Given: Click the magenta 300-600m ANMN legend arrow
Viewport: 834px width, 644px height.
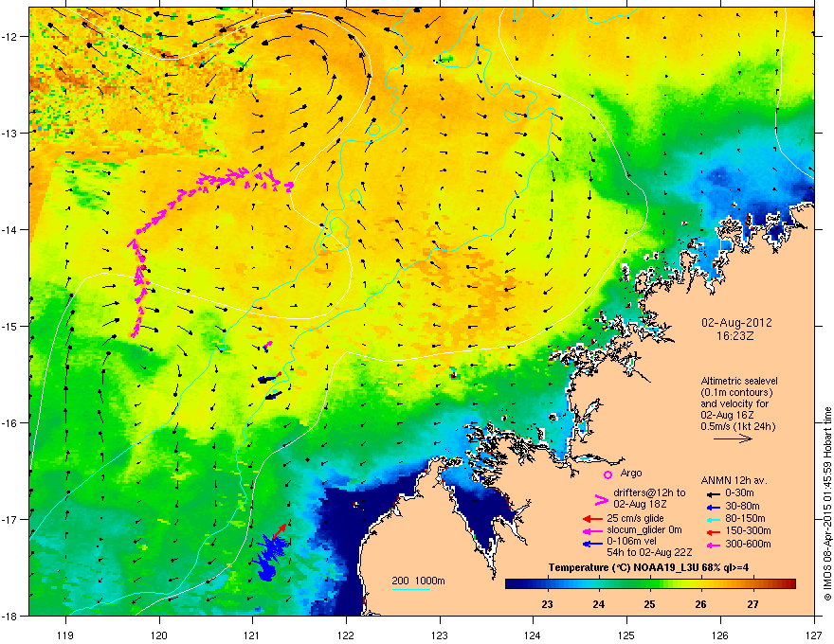Looking at the screenshot, I should [x=712, y=545].
